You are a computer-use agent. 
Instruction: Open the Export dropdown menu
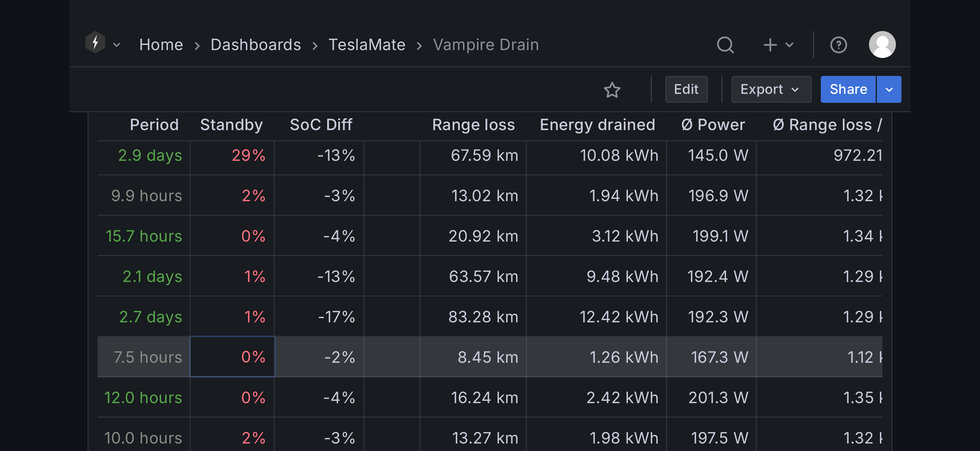[771, 89]
